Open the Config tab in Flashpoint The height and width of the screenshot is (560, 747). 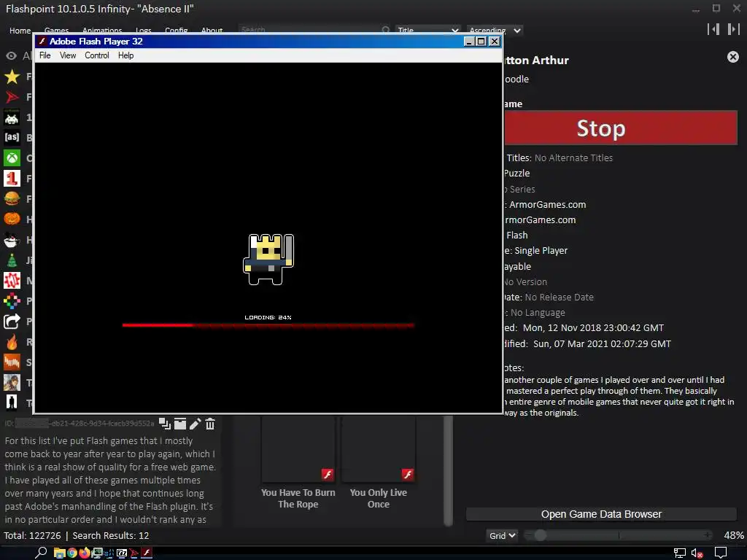coord(177,31)
